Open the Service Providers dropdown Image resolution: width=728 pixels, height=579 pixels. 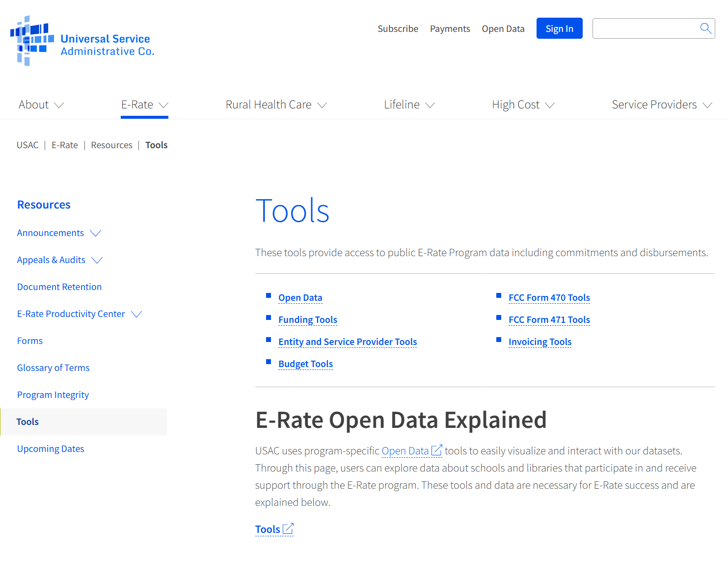[661, 105]
